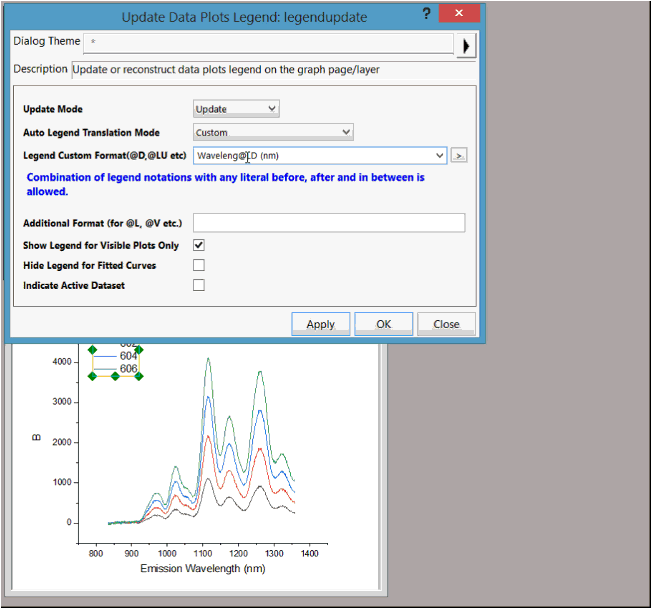Expand the Auto Legend Translation Mode dropdown
The width and height of the screenshot is (656, 610).
click(x=273, y=132)
